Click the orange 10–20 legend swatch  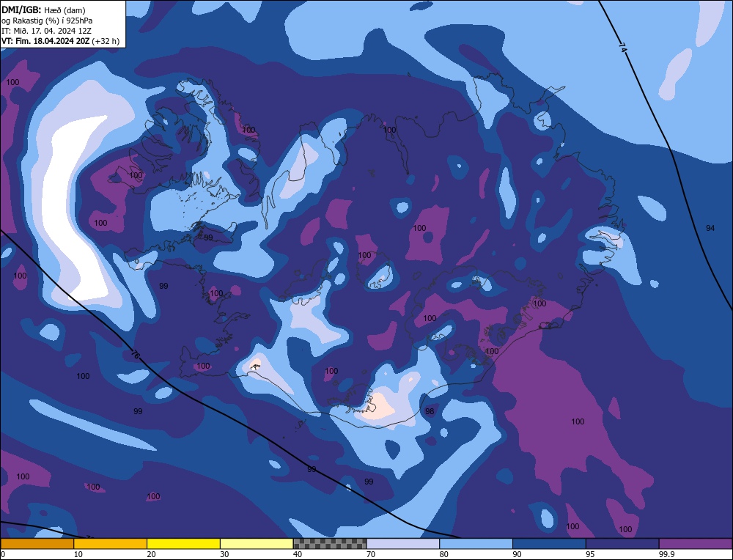point(111,544)
